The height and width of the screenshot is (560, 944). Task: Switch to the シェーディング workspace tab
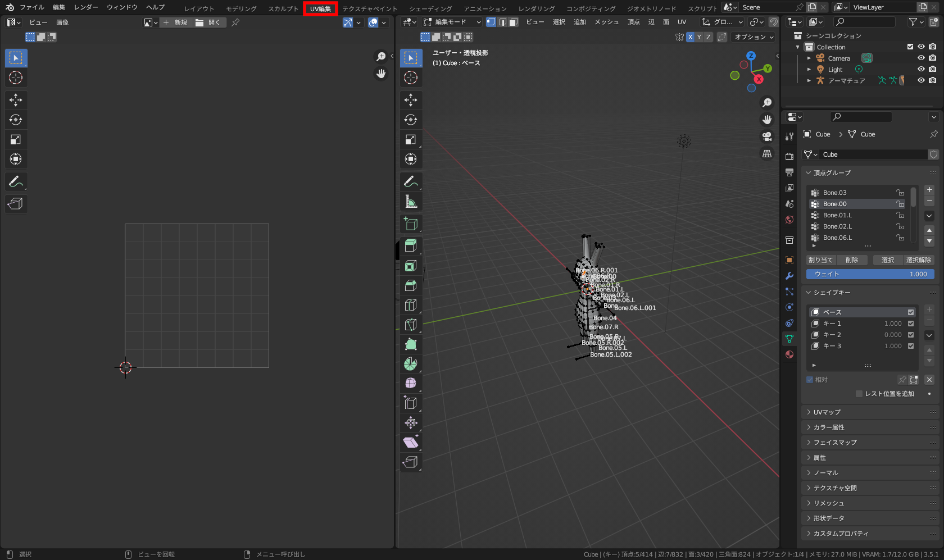pos(430,8)
